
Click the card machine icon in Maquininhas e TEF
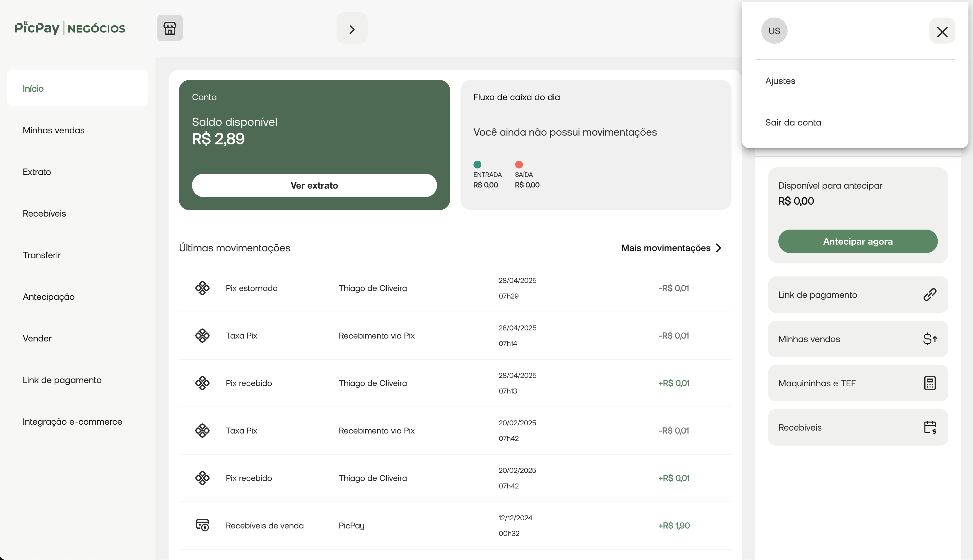click(929, 383)
